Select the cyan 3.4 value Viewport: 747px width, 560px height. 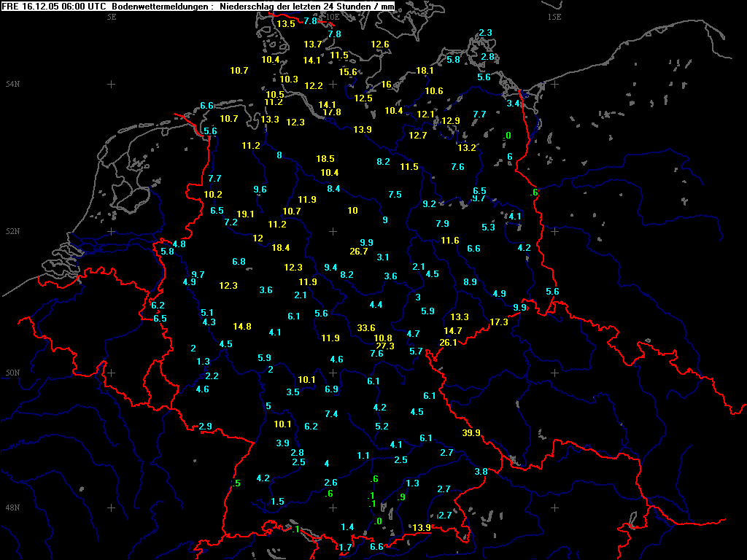coord(513,104)
